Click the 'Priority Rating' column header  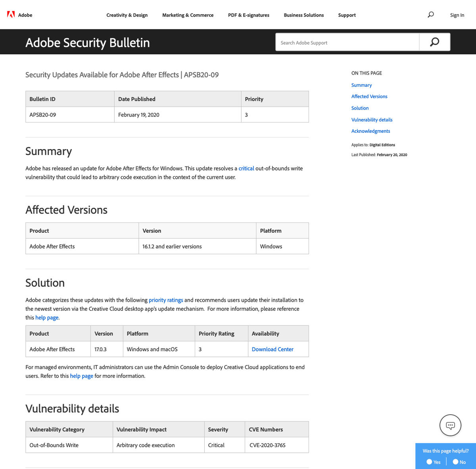[221, 333]
